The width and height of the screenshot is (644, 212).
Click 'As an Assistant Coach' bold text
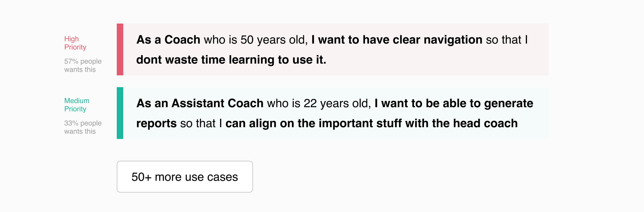tap(200, 103)
